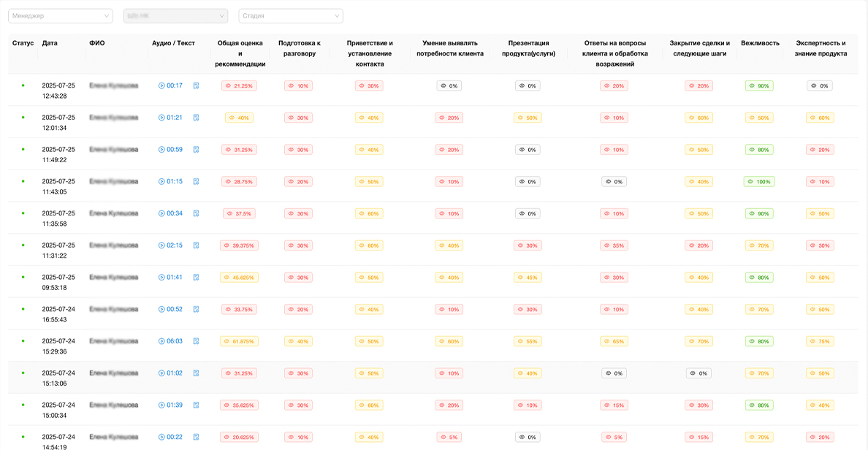This screenshot has height=450, width=868.
Task: Play the 00:17 audio recording
Action: point(161,85)
